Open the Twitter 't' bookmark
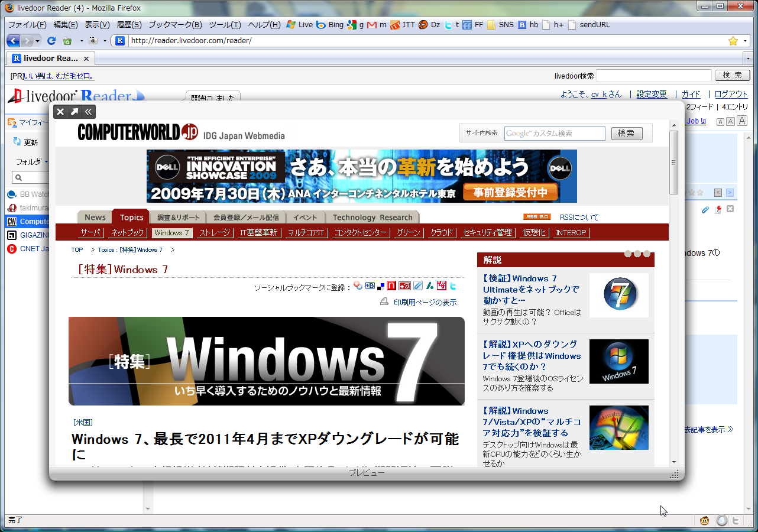The image size is (758, 532). pos(452,25)
